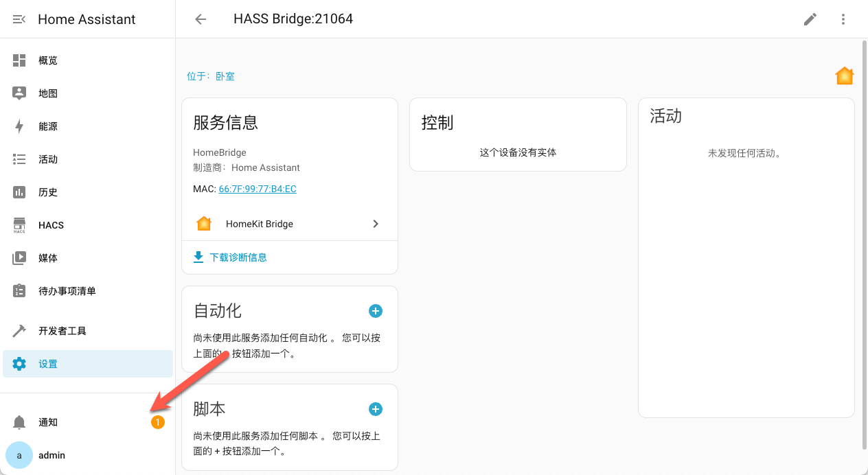
Task: Click the pencil icon to rename the device
Action: click(x=810, y=19)
